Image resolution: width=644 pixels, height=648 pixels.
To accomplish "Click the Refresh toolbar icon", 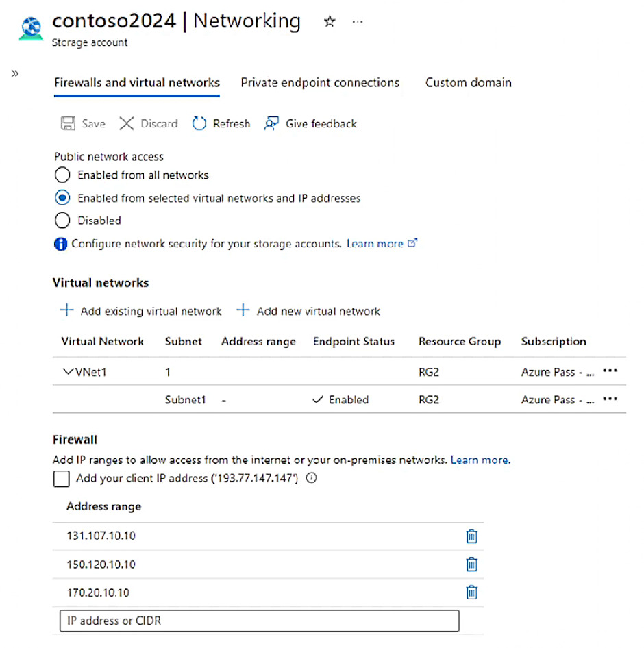I will pyautogui.click(x=199, y=123).
